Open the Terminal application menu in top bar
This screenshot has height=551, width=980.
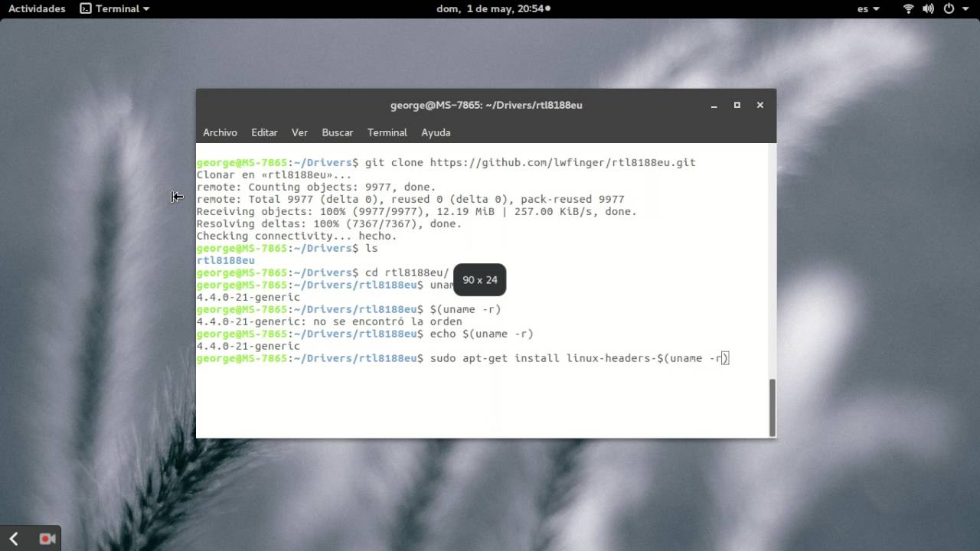[x=115, y=8]
